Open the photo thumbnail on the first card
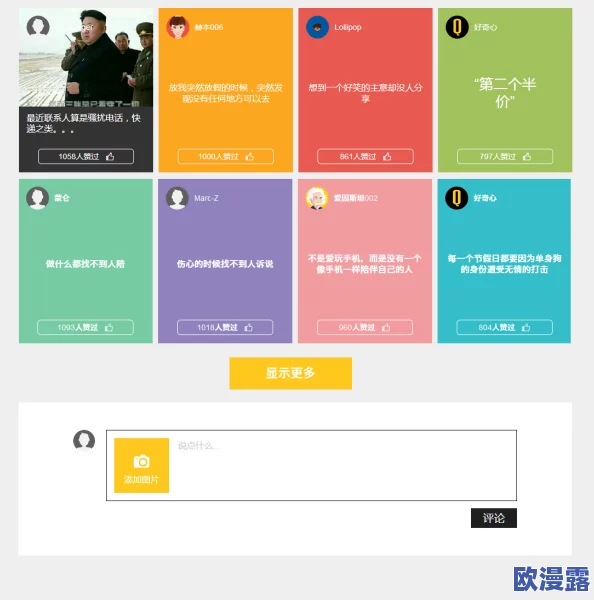 pyautogui.click(x=86, y=57)
